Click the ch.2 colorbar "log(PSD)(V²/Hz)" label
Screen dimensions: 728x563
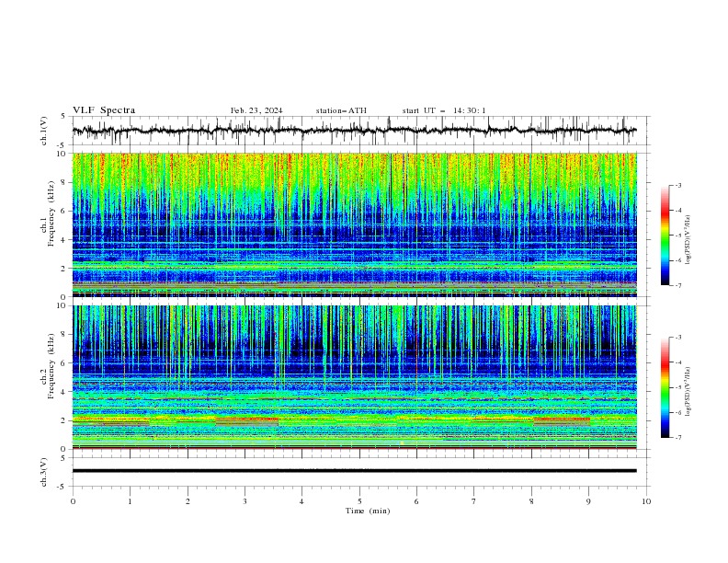688,392
